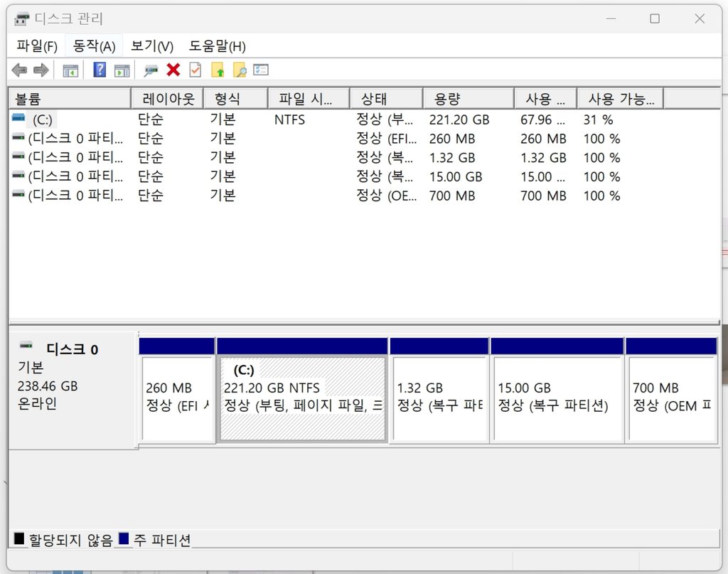Open the 도움말(H) menu
This screenshot has width=728, height=574.
pos(217,46)
